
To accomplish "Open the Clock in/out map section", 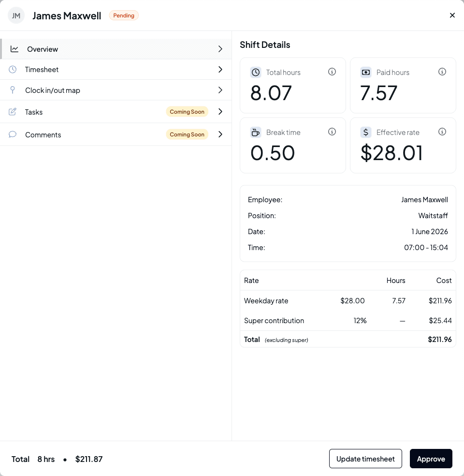I will tap(116, 90).
